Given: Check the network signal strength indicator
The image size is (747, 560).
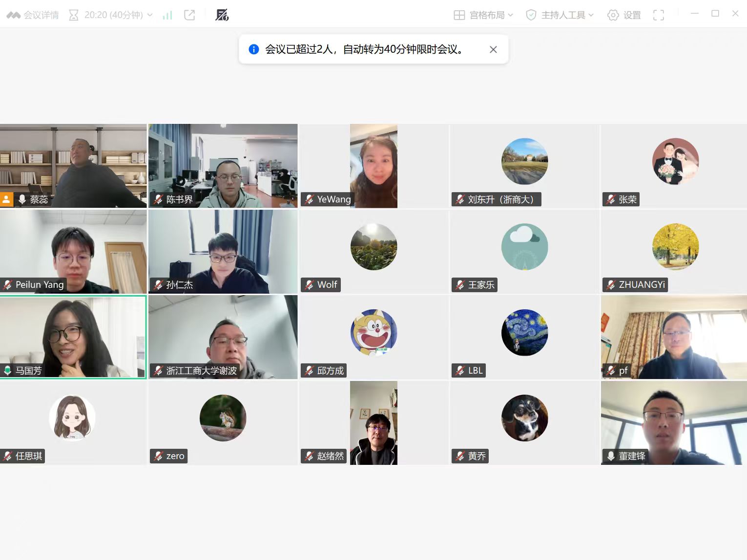Looking at the screenshot, I should tap(167, 15).
